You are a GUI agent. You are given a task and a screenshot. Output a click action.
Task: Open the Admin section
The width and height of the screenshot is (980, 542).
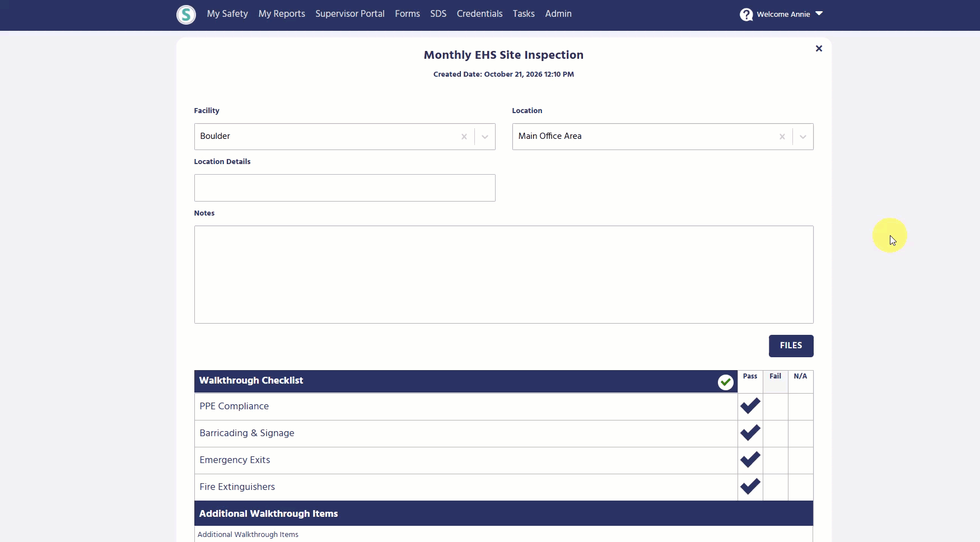(558, 14)
